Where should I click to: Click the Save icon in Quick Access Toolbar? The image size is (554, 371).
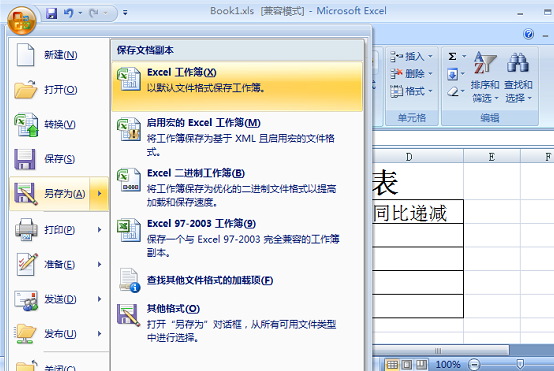52,13
